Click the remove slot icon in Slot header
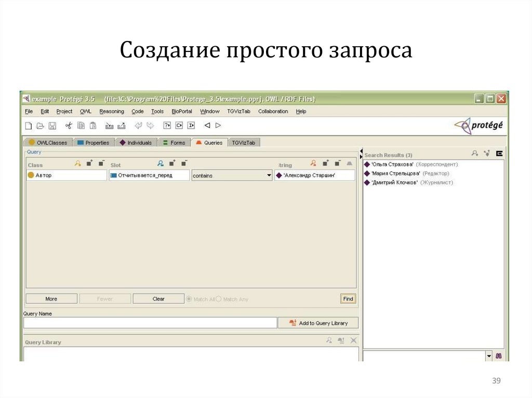This screenshot has width=532, height=398. pyautogui.click(x=184, y=163)
